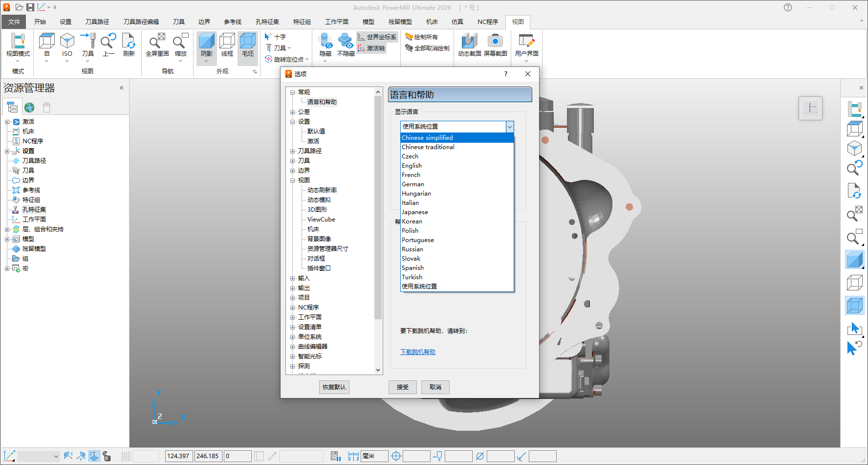Expand the 公差 node in options tree
Image resolution: width=868 pixels, height=465 pixels.
point(293,112)
